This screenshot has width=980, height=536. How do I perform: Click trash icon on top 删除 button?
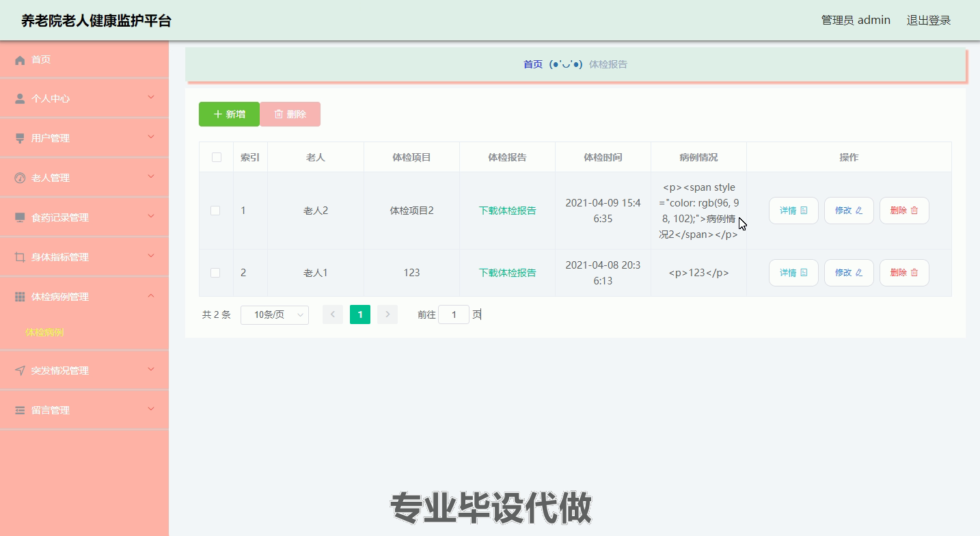coord(279,114)
